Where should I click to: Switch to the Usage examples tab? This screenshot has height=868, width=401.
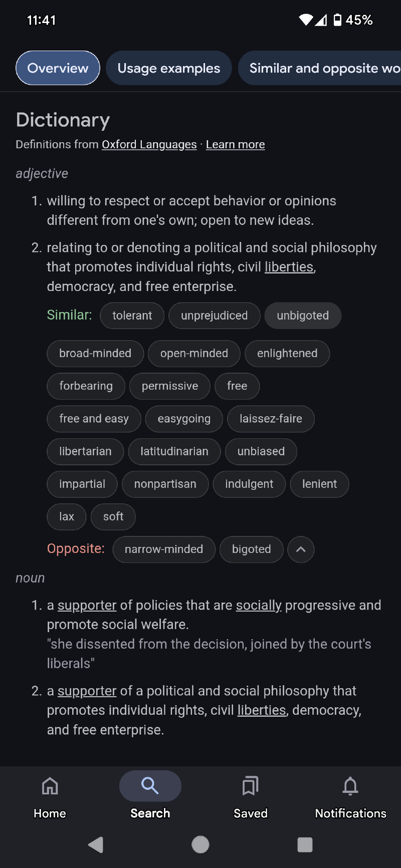(168, 68)
